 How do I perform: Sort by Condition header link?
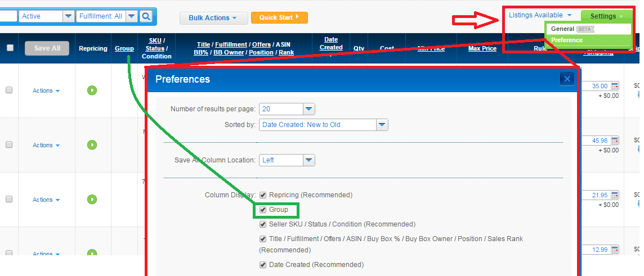click(156, 56)
